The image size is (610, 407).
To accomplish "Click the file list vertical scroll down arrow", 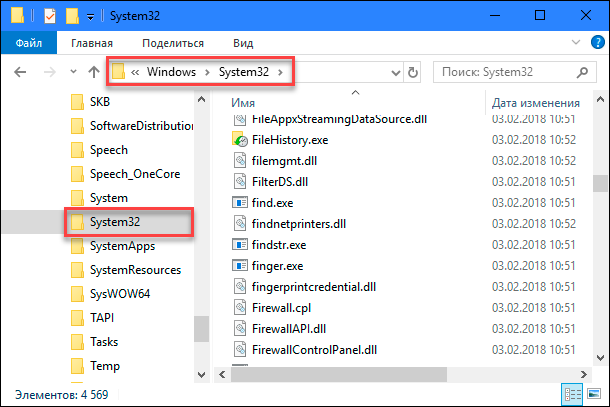I will coord(600,357).
